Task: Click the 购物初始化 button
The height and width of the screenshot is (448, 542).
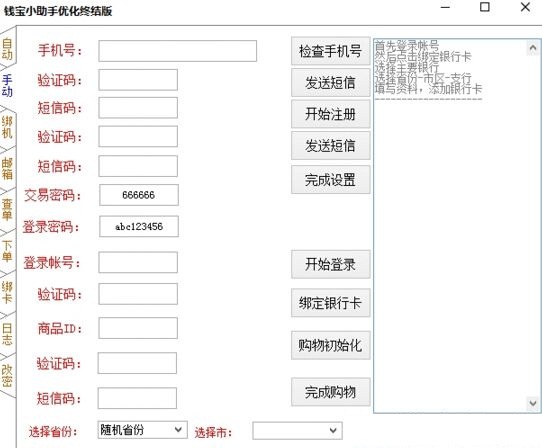Action: click(330, 345)
